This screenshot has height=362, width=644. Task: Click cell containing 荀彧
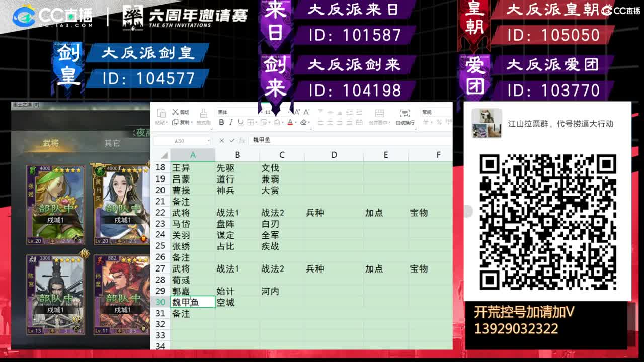coord(193,280)
